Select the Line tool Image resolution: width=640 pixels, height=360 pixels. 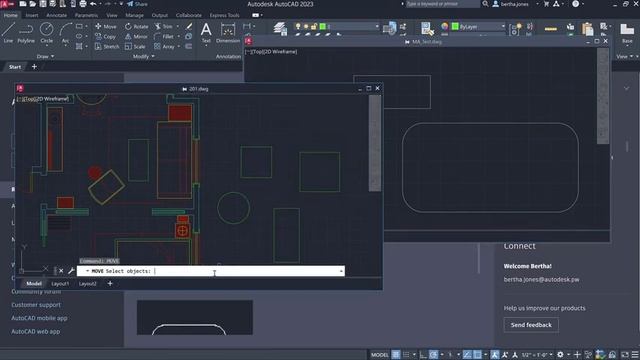(8, 33)
